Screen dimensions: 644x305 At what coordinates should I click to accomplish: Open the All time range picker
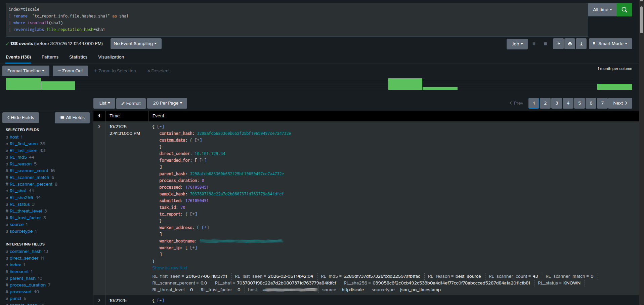602,10
